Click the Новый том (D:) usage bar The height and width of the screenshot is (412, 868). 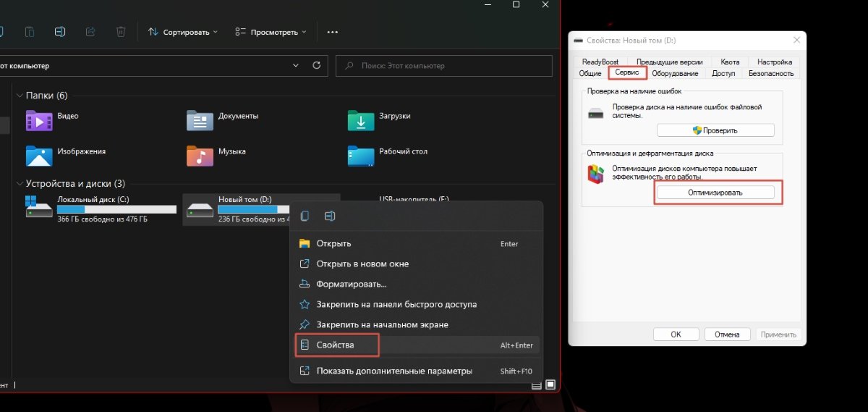click(278, 209)
